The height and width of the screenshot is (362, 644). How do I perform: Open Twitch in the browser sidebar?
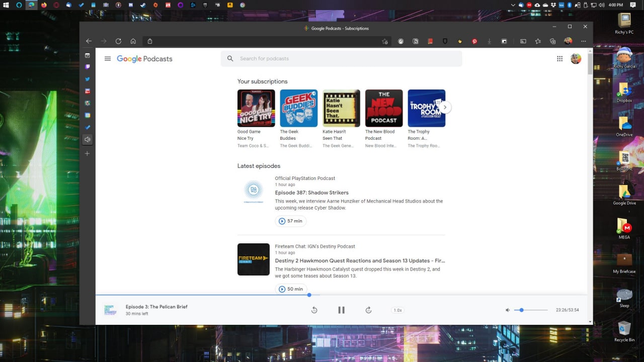click(88, 67)
